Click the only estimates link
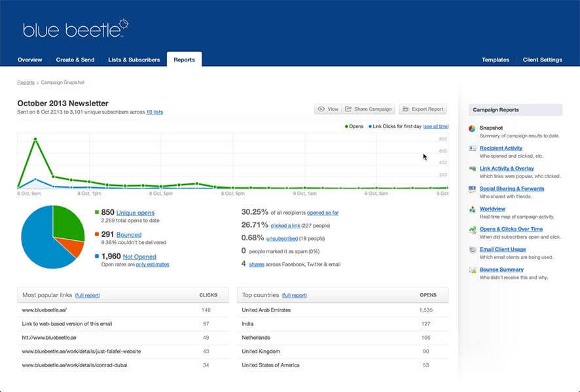The height and width of the screenshot is (392, 580). pyautogui.click(x=153, y=264)
